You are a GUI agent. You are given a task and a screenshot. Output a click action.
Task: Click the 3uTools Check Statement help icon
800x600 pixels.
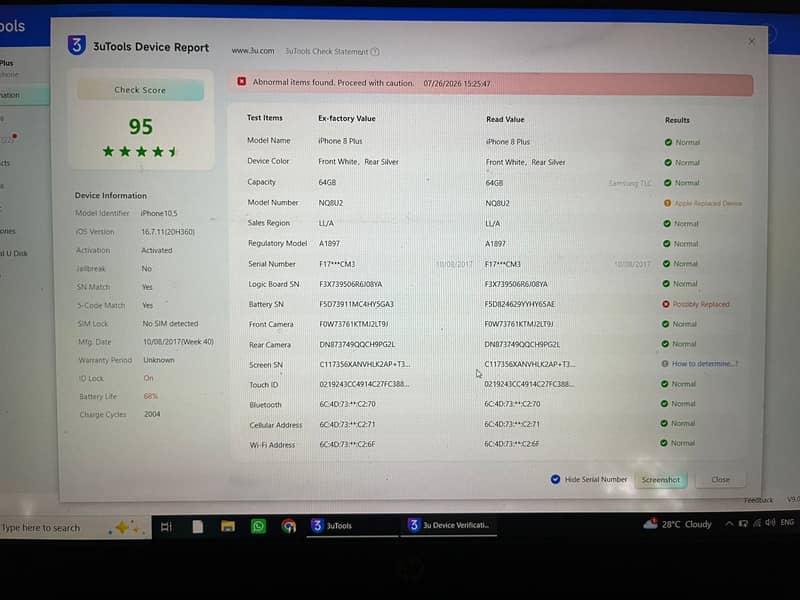[x=375, y=52]
